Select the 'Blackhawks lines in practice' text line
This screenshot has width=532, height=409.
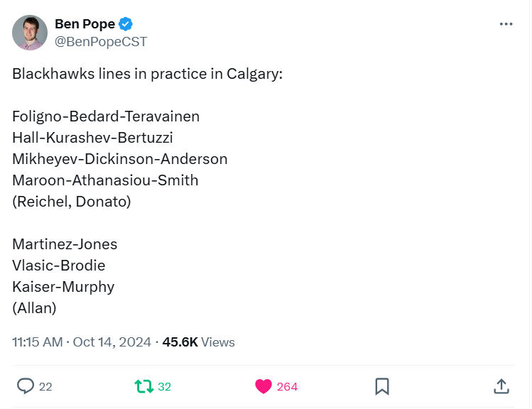tap(147, 74)
